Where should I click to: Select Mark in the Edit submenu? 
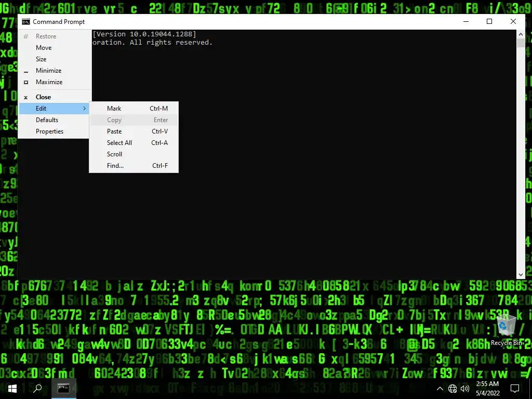[x=134, y=109]
